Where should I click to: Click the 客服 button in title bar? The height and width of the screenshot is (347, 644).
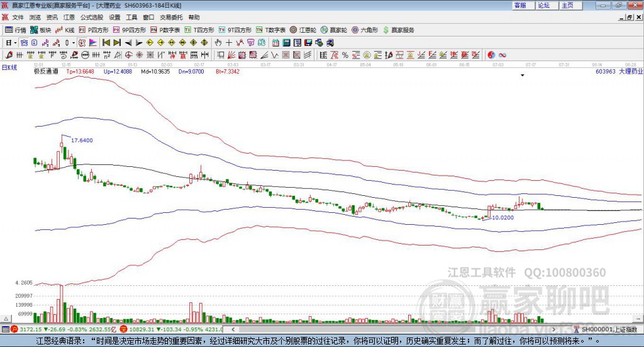point(523,5)
